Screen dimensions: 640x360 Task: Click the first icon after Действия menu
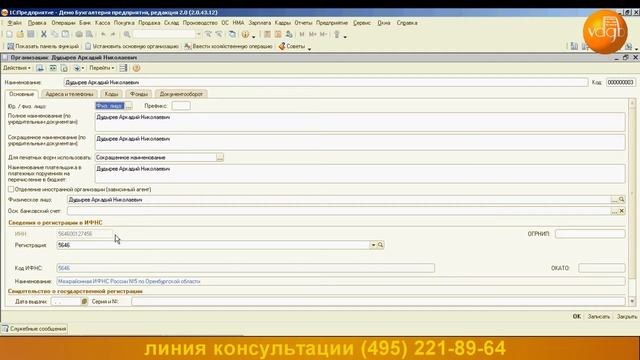[40, 68]
